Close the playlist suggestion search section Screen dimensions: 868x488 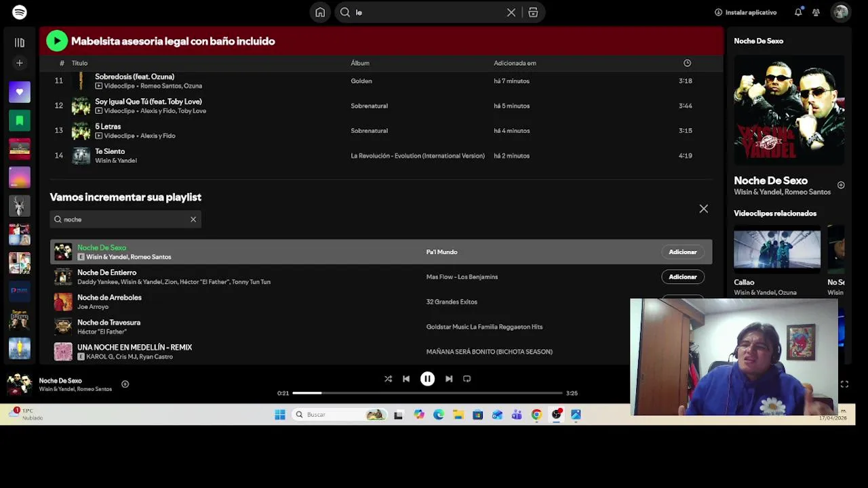click(703, 209)
